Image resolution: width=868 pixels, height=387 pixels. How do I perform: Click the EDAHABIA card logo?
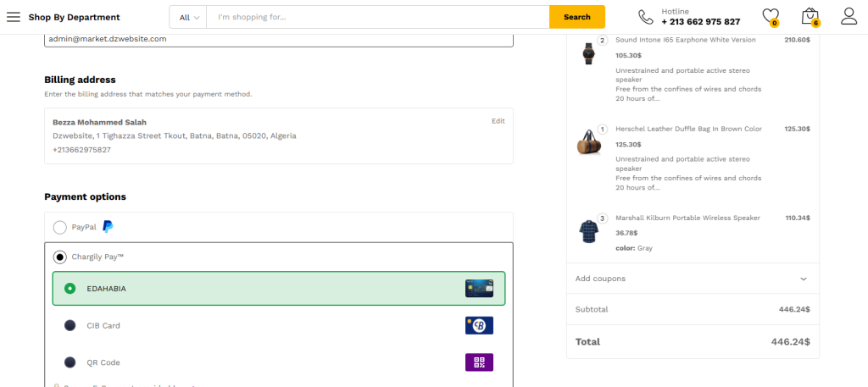[479, 289]
